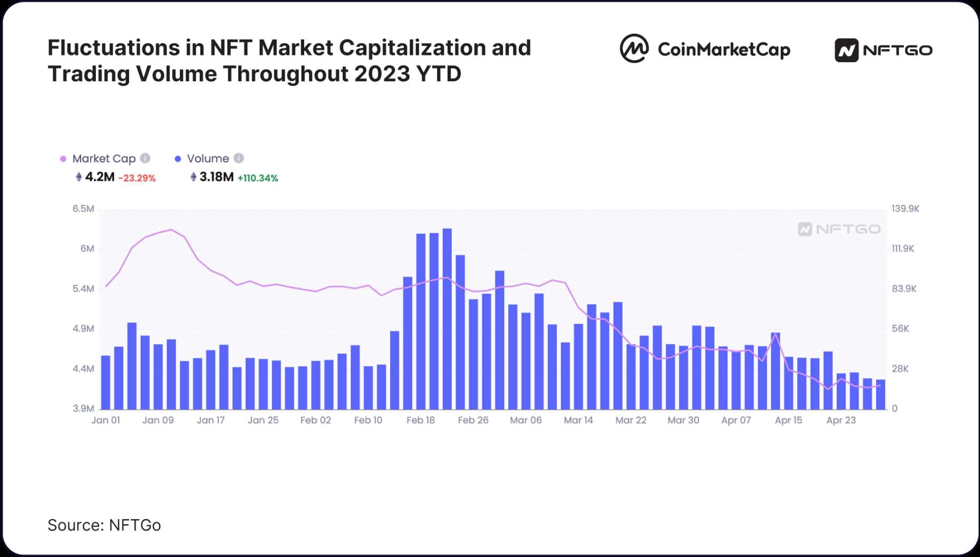Click the -23.29% market cap change value
Image resolution: width=980 pixels, height=557 pixels.
[x=137, y=178]
